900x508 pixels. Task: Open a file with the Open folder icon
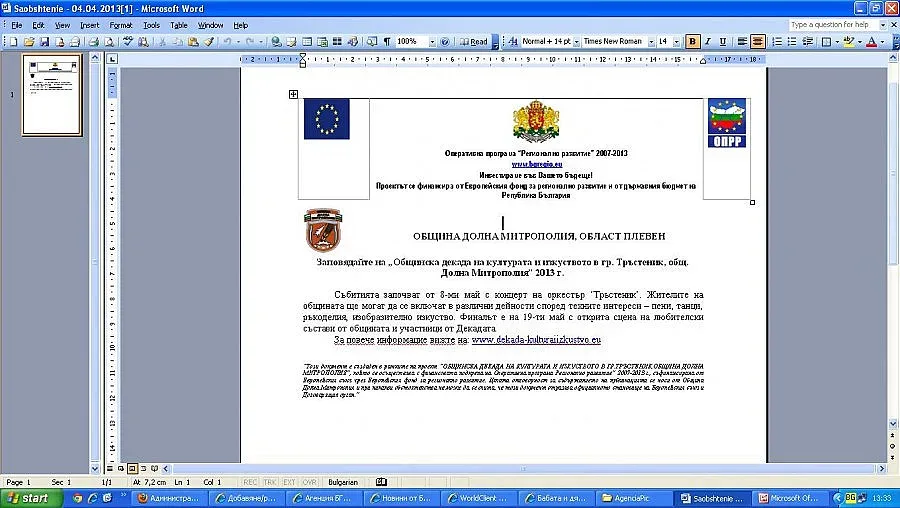click(29, 42)
